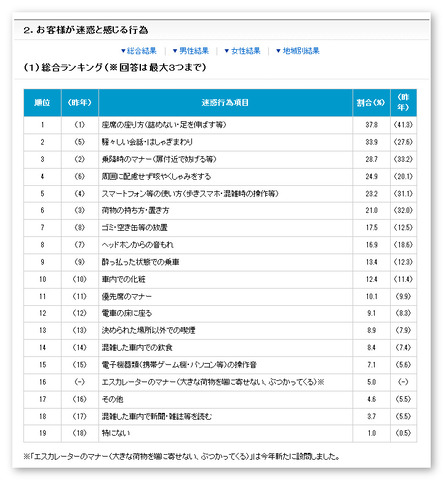Click the 28.7 percentage cell
The width and height of the screenshot is (443, 480).
click(371, 159)
